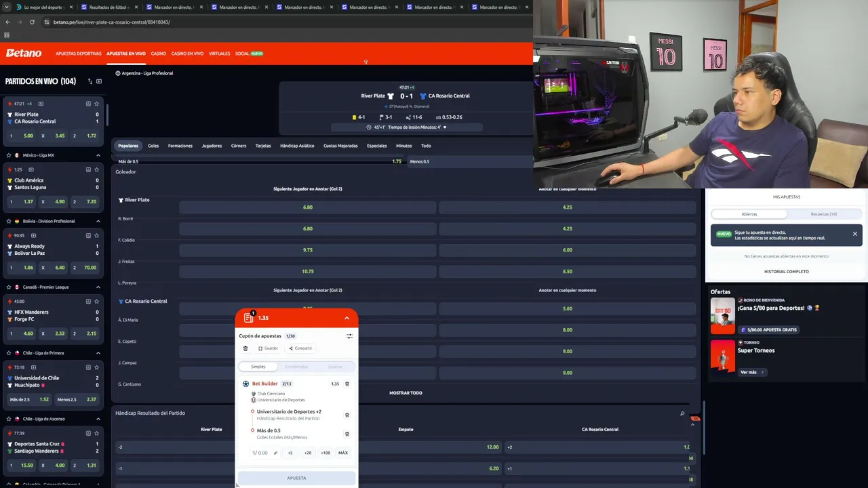This screenshot has width=868, height=488.
Task: Collapse Bolivia - Division Profesional section
Action: pyautogui.click(x=98, y=221)
